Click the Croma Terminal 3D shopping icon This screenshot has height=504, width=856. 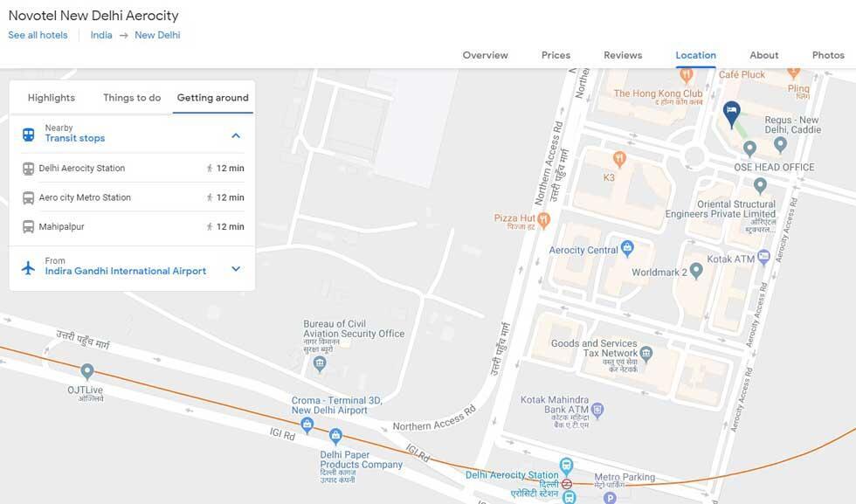(x=307, y=425)
